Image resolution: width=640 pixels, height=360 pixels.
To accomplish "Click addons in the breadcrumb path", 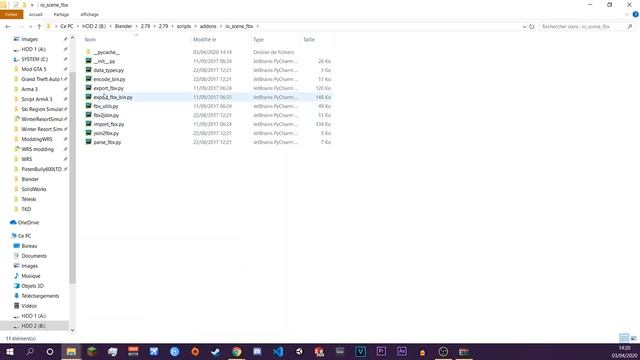I will pos(208,27).
